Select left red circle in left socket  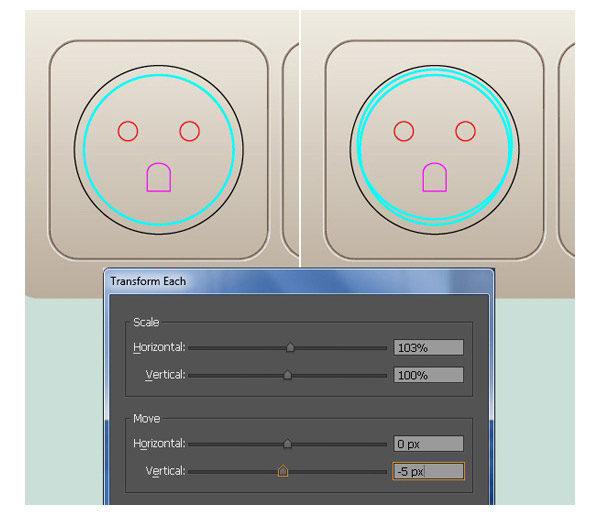[128, 131]
